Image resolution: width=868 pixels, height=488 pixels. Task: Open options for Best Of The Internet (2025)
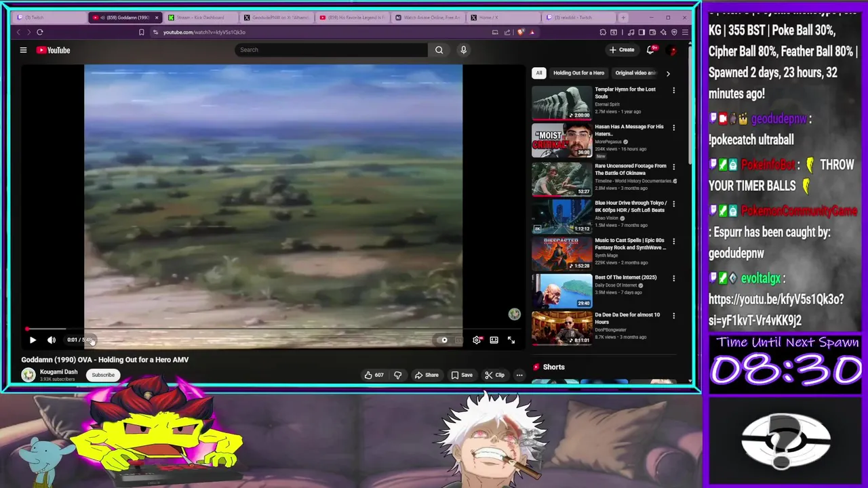(x=673, y=278)
